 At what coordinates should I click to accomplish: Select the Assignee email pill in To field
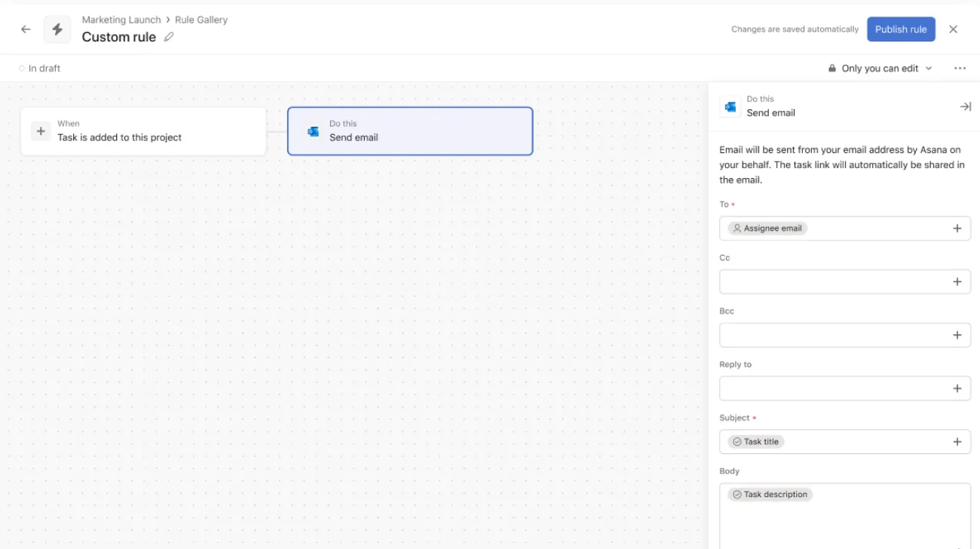(766, 228)
